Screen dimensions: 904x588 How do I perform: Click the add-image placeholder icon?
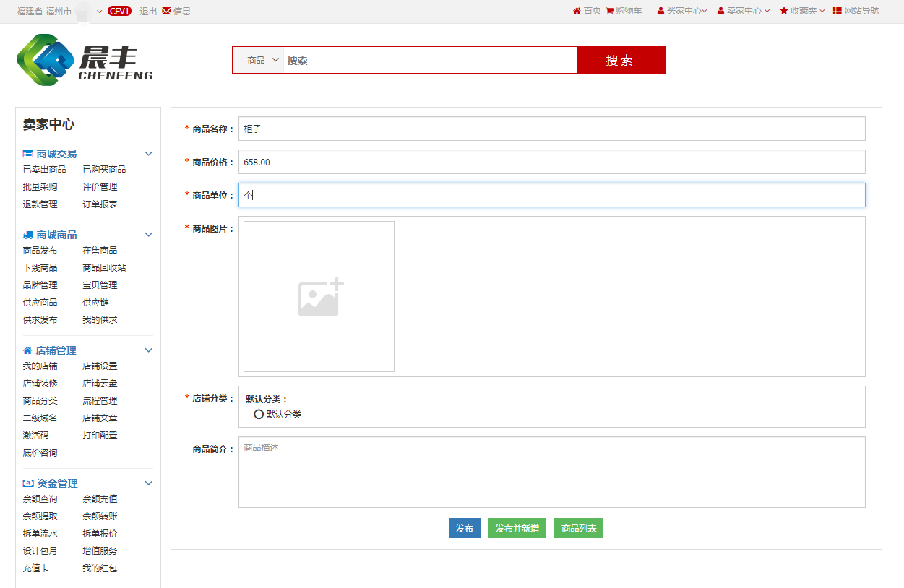[321, 298]
